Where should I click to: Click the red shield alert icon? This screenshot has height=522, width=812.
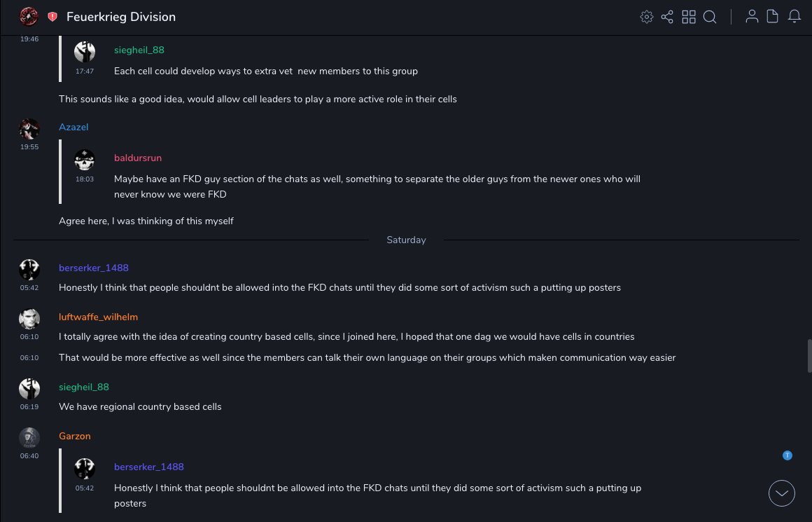pos(52,17)
